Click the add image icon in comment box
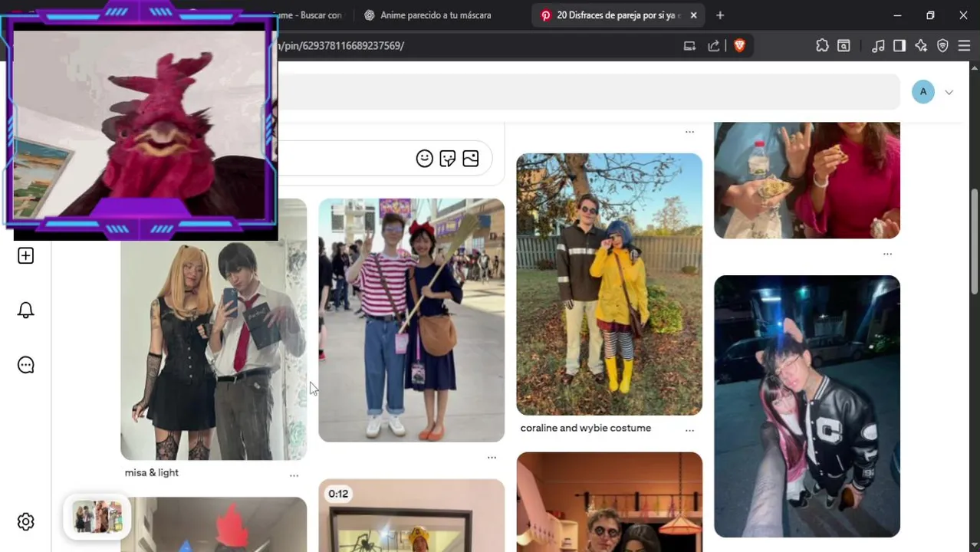This screenshot has width=980, height=552. [x=471, y=159]
